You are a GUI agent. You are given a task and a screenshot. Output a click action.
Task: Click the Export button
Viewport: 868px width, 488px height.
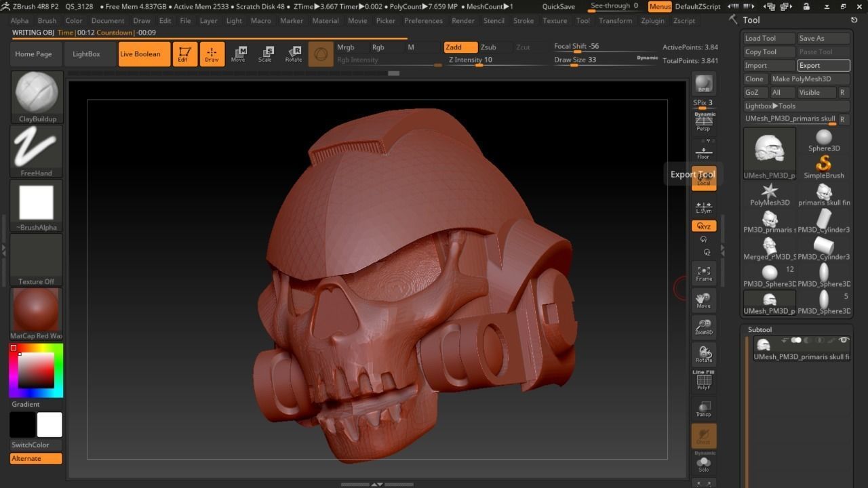click(x=823, y=65)
